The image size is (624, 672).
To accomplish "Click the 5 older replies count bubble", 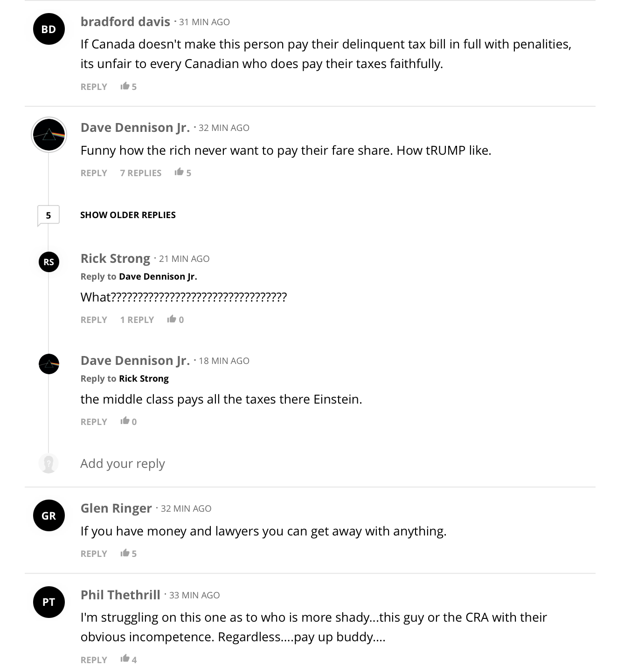I will tap(49, 215).
